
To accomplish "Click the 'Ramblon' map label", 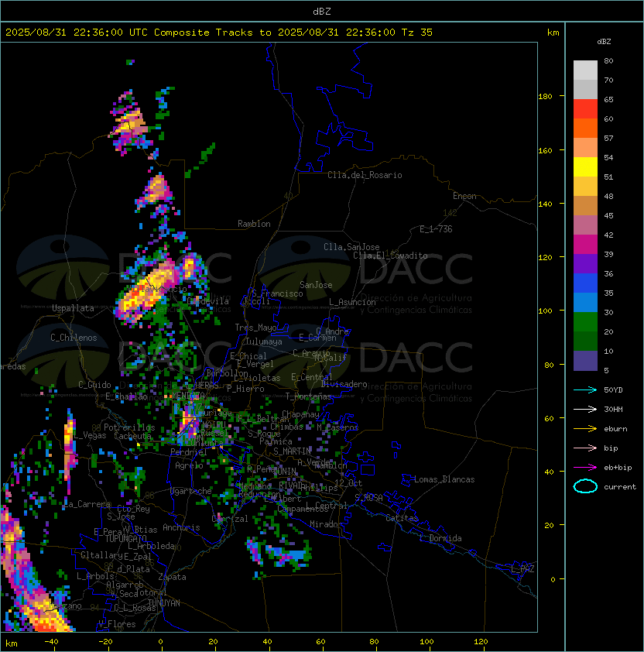I will tap(254, 224).
